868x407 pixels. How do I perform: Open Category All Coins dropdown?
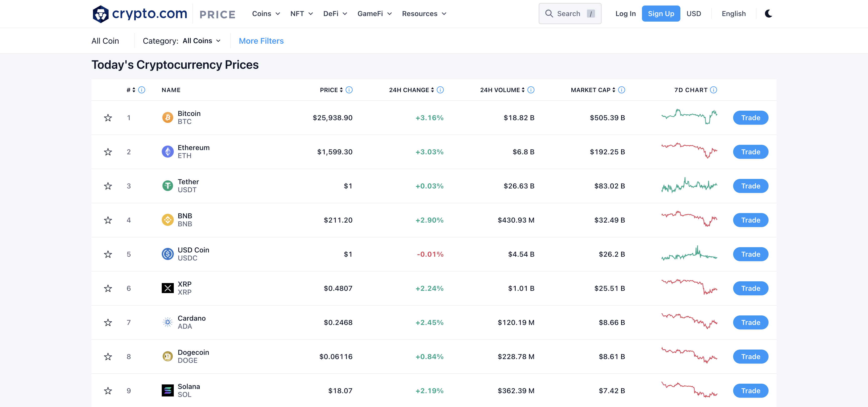[x=201, y=41]
